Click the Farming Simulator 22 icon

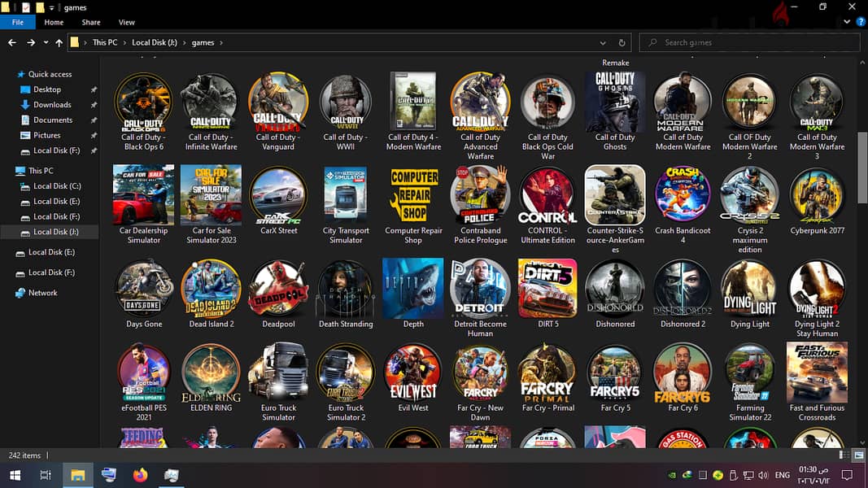pos(749,373)
